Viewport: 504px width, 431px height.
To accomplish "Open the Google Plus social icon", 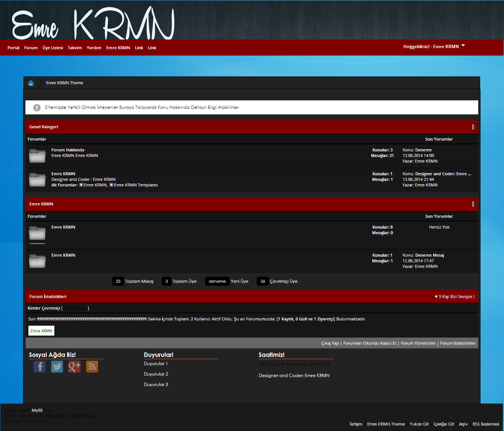I will [75, 366].
